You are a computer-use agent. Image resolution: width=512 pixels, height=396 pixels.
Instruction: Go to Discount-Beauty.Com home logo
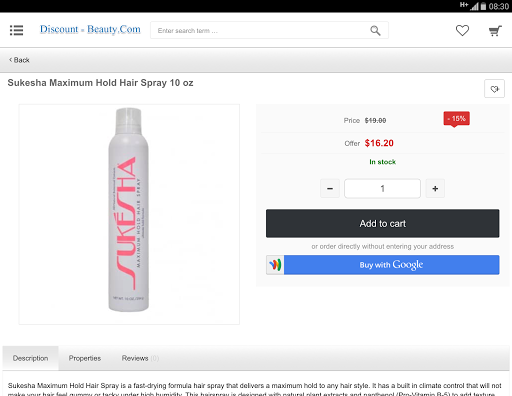pyautogui.click(x=90, y=29)
